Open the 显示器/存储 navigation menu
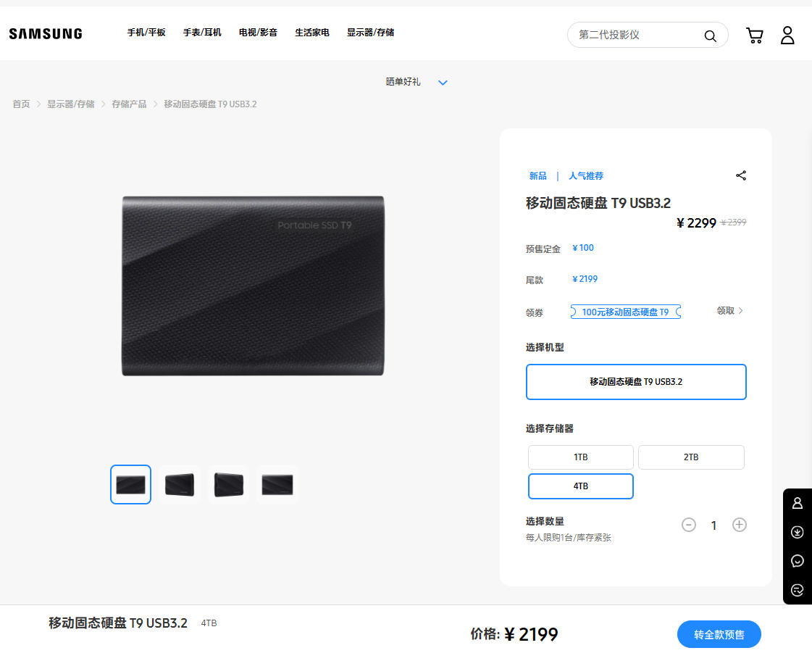The image size is (812, 661). point(370,33)
